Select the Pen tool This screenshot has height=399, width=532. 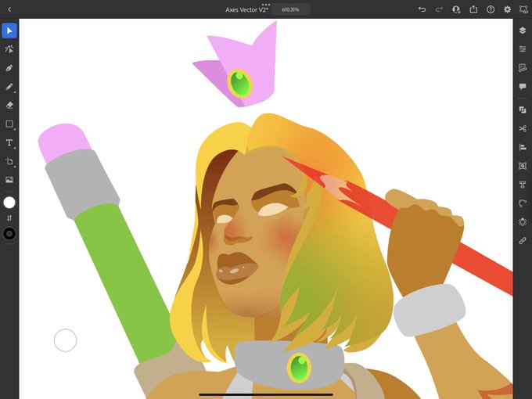tap(9, 68)
